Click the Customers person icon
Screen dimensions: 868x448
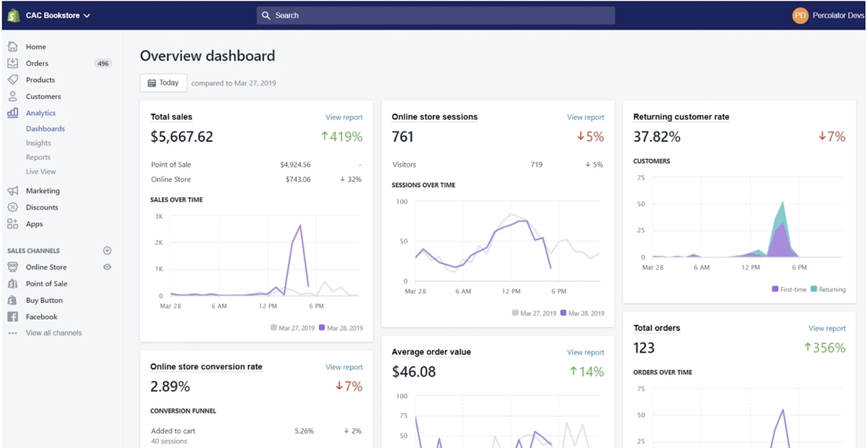12,97
